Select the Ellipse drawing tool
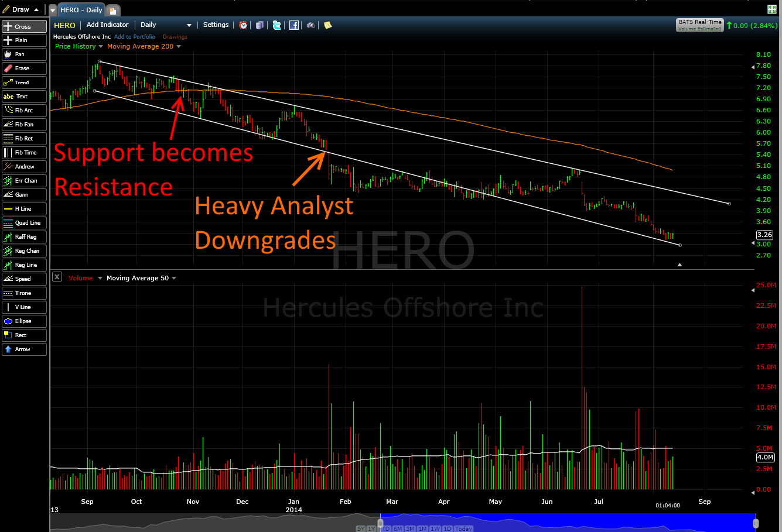Screen dimensions: 782x532 pyautogui.click(x=24, y=321)
